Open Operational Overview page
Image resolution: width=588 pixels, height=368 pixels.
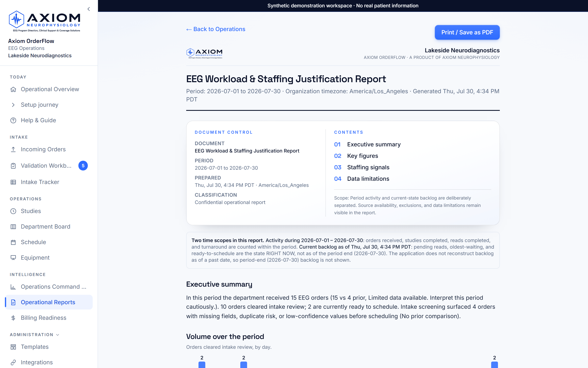[49, 89]
